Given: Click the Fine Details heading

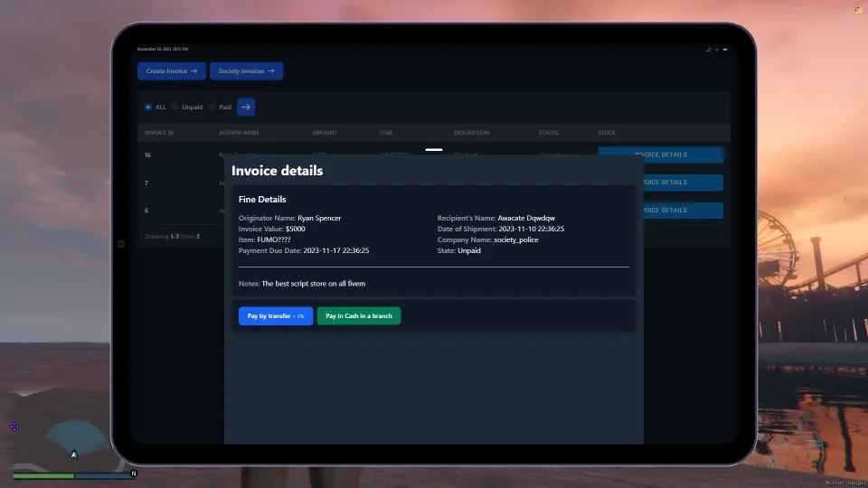Looking at the screenshot, I should coord(262,199).
